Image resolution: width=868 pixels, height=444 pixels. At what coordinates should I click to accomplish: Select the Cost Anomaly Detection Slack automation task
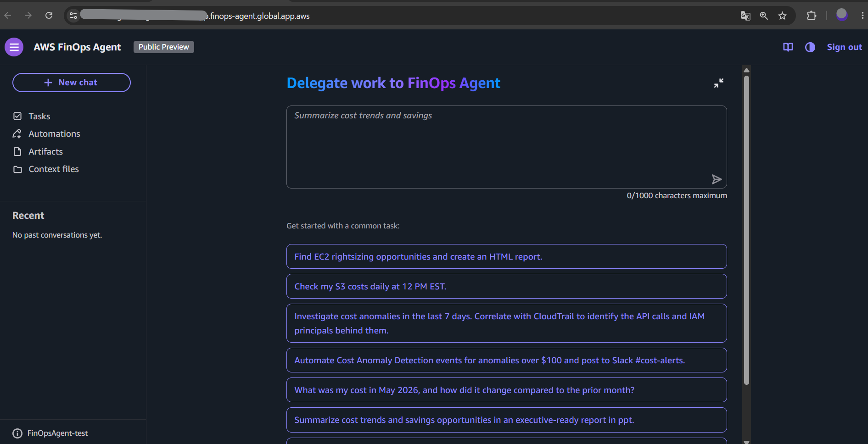click(x=507, y=360)
